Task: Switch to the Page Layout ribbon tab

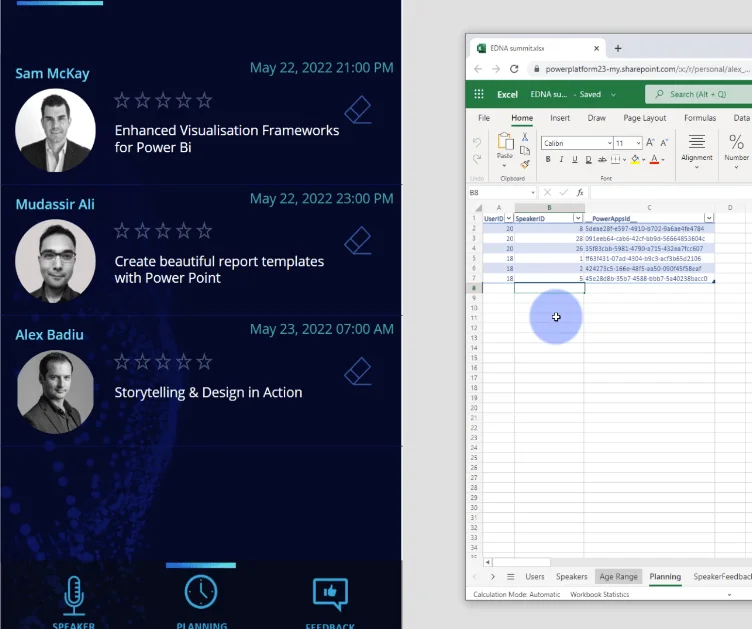Action: click(645, 118)
